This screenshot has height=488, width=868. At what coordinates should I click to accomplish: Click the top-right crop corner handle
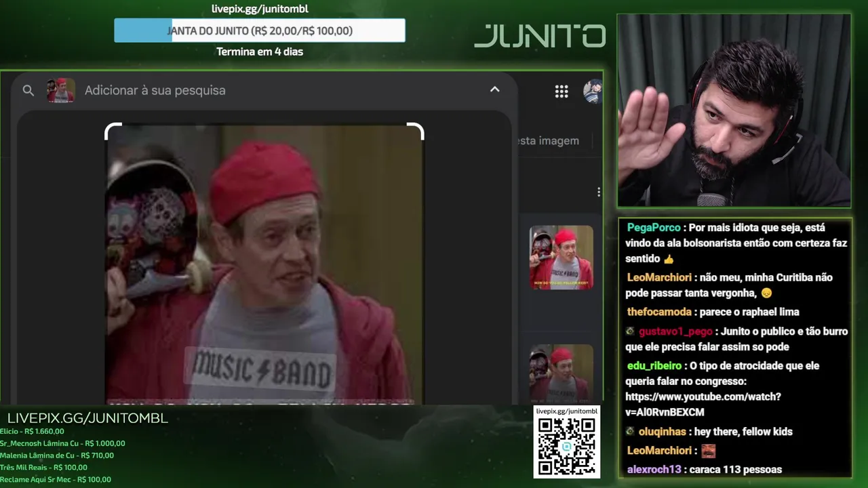[x=416, y=131]
